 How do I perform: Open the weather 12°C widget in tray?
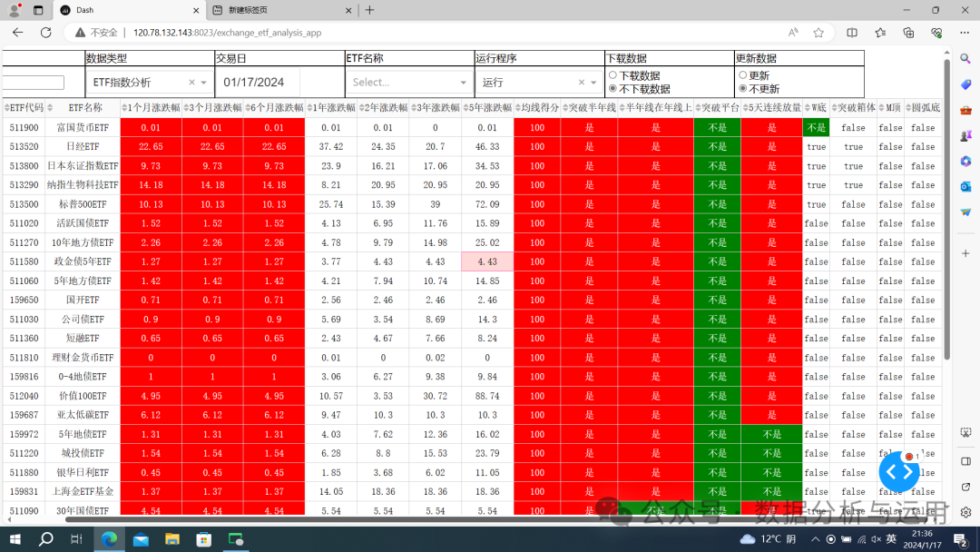click(768, 539)
